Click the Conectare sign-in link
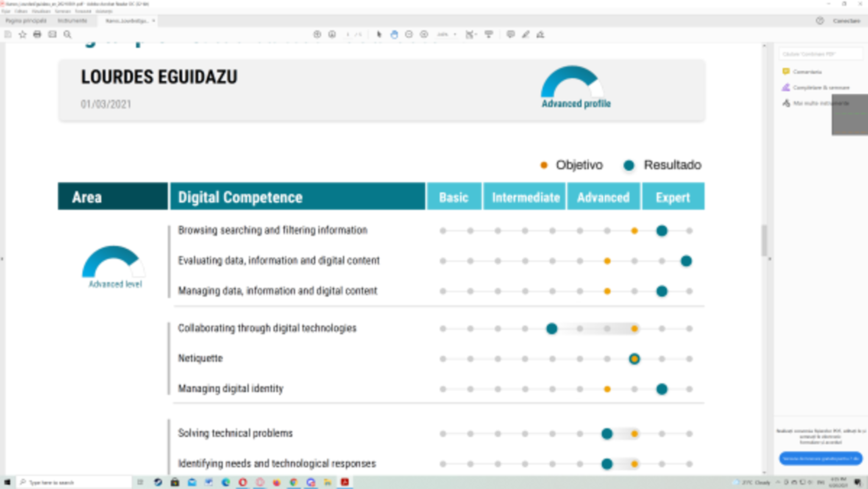 tap(846, 21)
